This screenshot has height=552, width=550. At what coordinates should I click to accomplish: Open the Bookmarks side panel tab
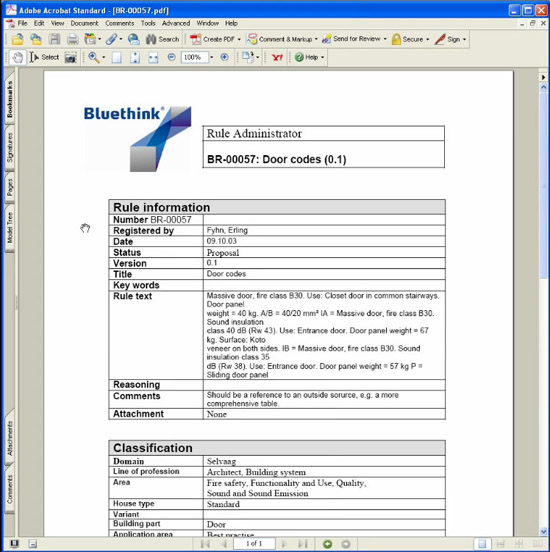(x=10, y=98)
